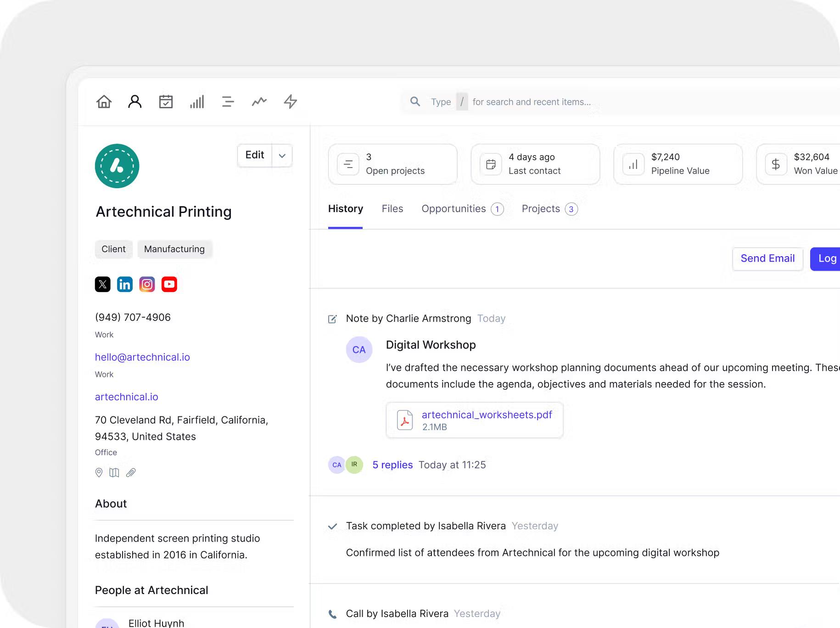Click the location pin icon under address
This screenshot has height=628, width=840.
99,472
